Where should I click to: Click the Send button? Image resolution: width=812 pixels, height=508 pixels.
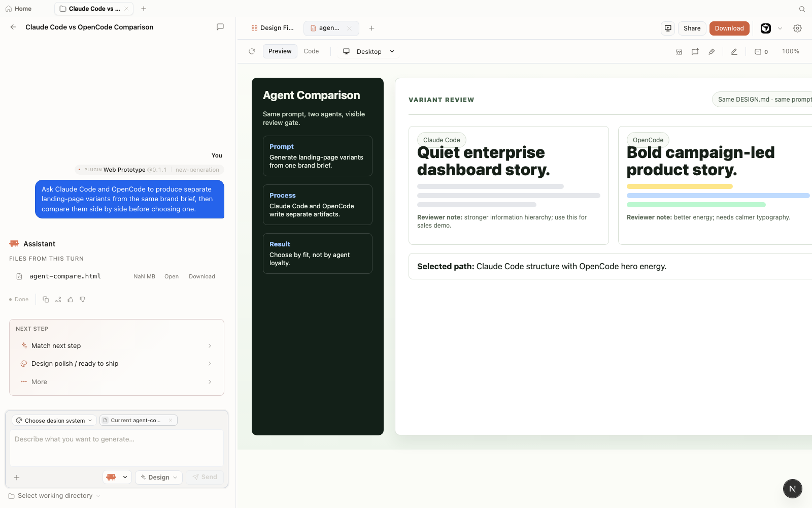205,477
